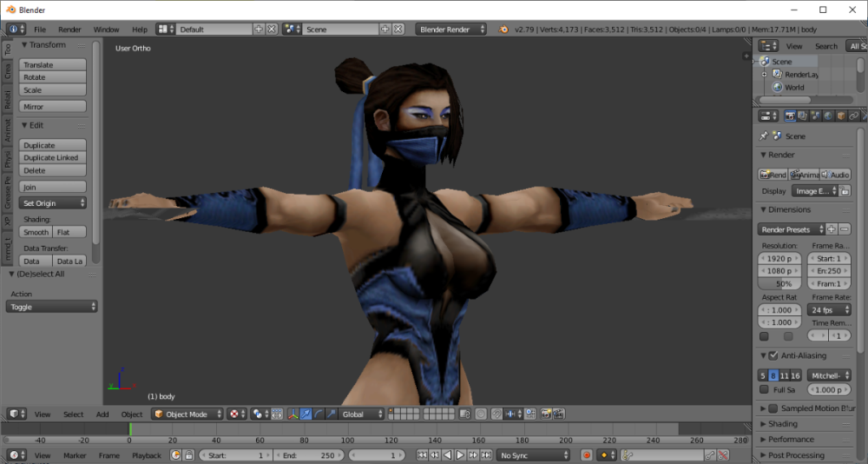Jump to last frame of timeline
868x464 pixels.
click(x=486, y=455)
